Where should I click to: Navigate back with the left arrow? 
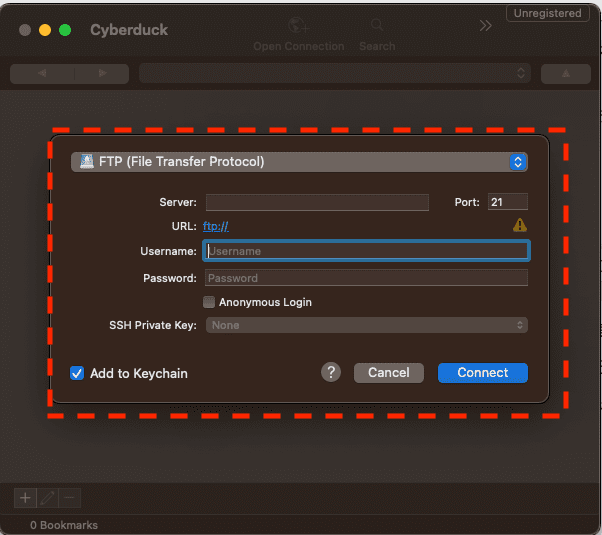(x=42, y=73)
